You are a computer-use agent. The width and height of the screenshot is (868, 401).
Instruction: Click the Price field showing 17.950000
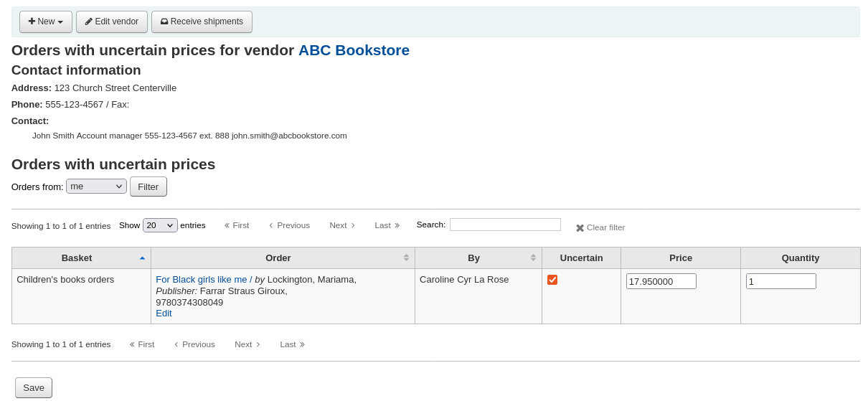[661, 281]
